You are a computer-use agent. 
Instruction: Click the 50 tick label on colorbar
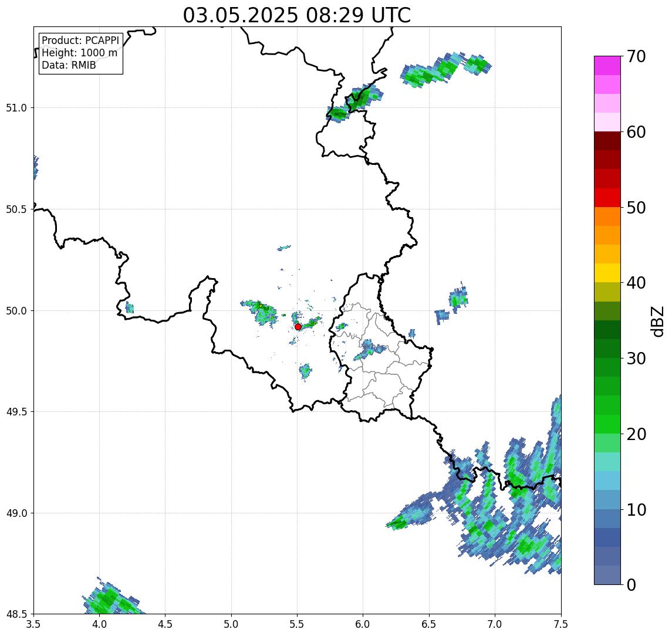pyautogui.click(x=636, y=208)
